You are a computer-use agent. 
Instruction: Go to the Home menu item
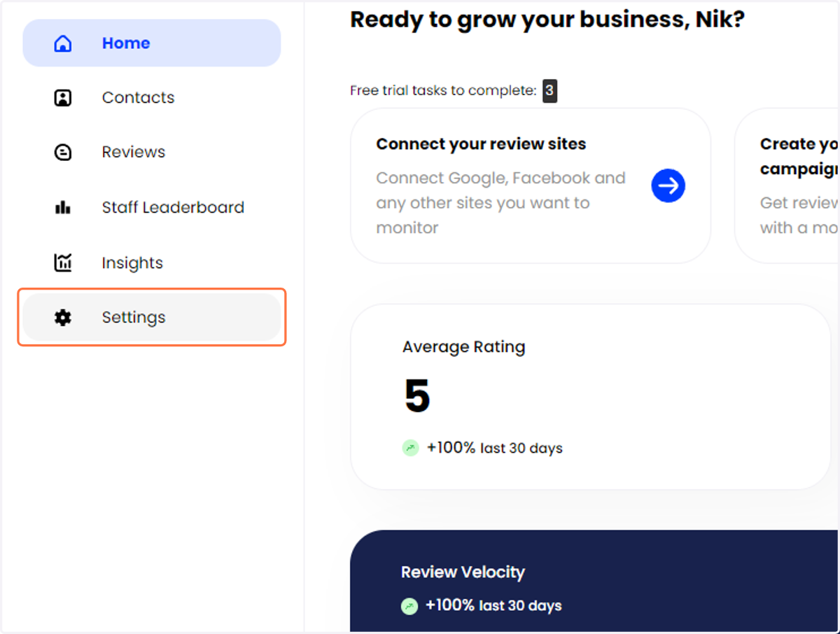tap(152, 43)
